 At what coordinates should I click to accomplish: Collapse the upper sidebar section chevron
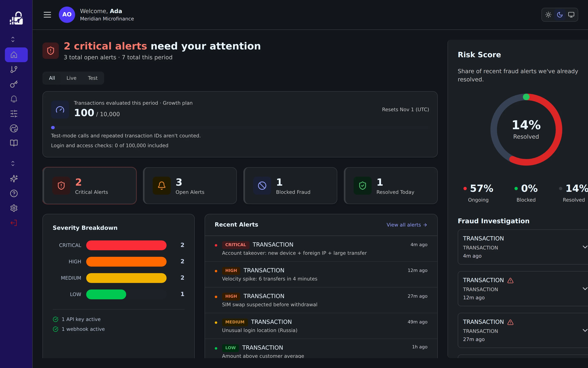pos(13,39)
